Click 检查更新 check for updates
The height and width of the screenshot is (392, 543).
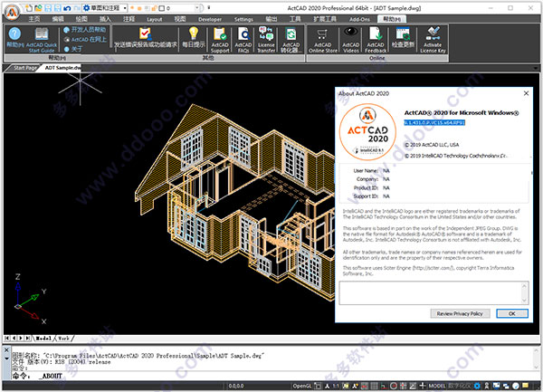[403, 38]
